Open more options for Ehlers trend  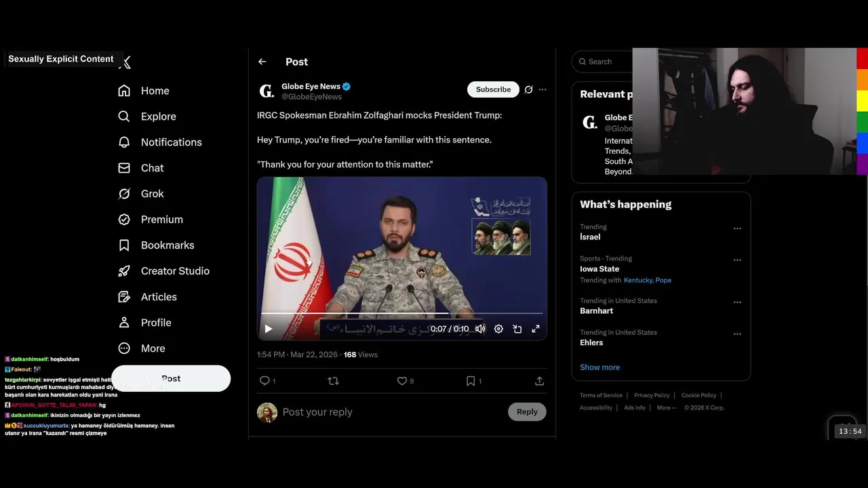pos(737,334)
